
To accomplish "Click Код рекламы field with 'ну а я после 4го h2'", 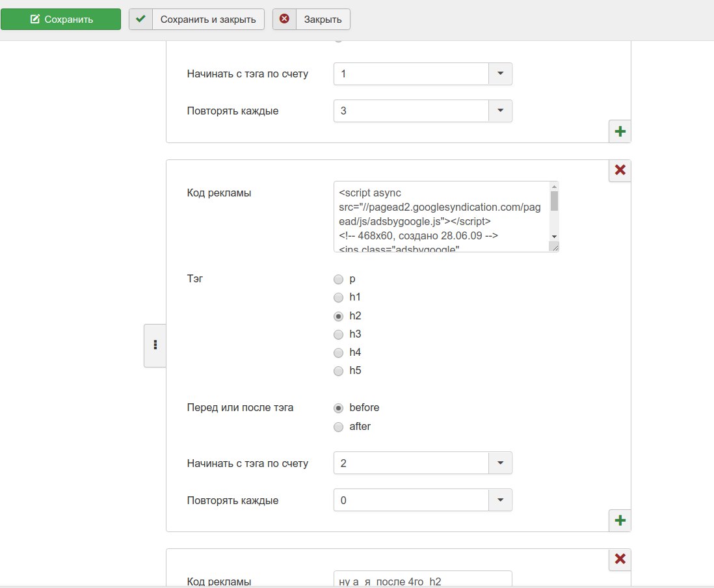I will (423, 578).
